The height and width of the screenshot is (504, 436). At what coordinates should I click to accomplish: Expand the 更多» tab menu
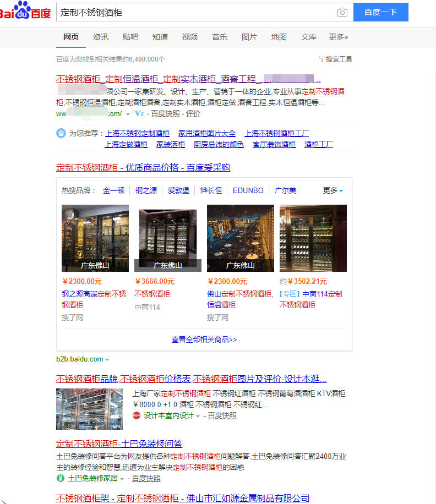click(338, 37)
